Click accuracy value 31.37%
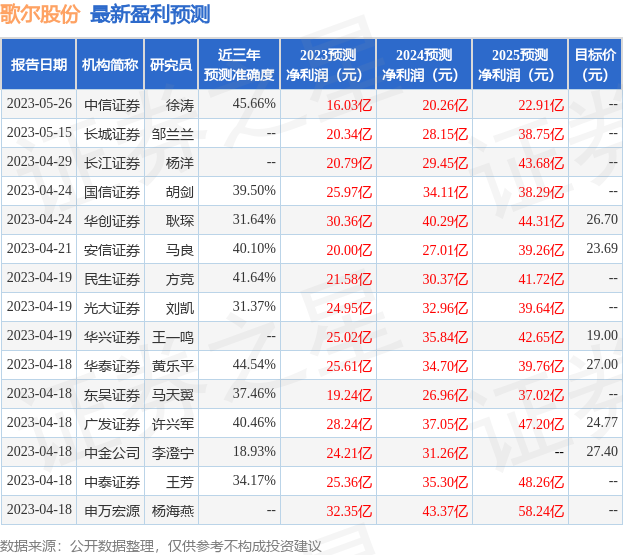This screenshot has height=555, width=623. 254,307
